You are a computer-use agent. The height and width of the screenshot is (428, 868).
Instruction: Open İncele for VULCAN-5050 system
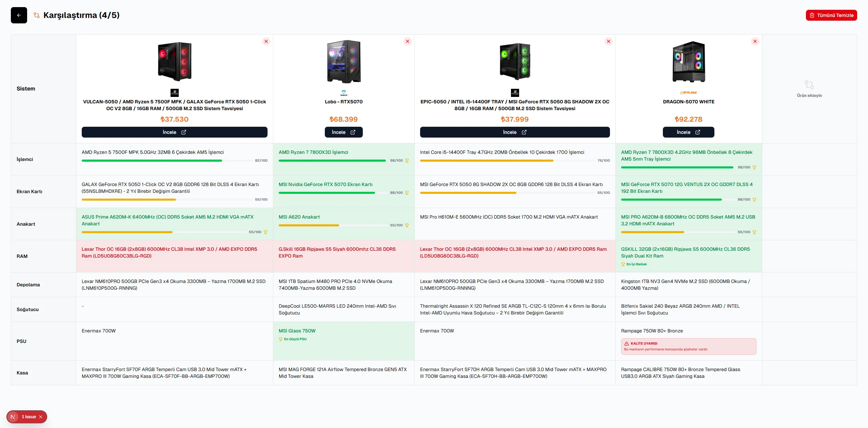click(174, 132)
